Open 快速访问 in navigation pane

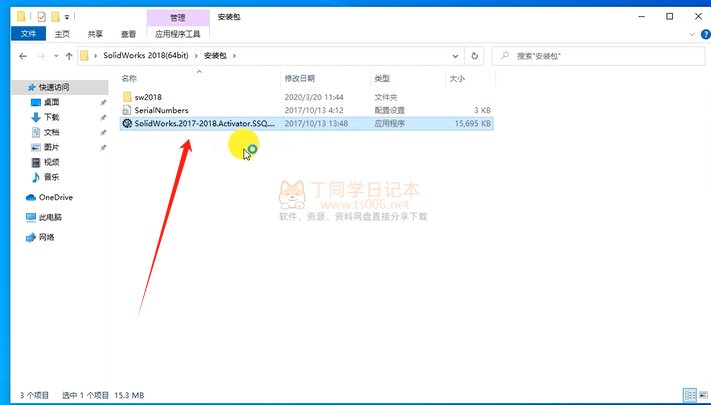coord(54,87)
